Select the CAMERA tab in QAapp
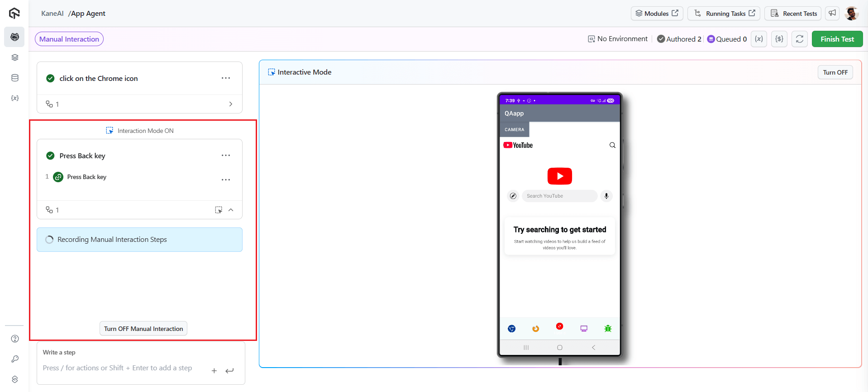 [515, 130]
